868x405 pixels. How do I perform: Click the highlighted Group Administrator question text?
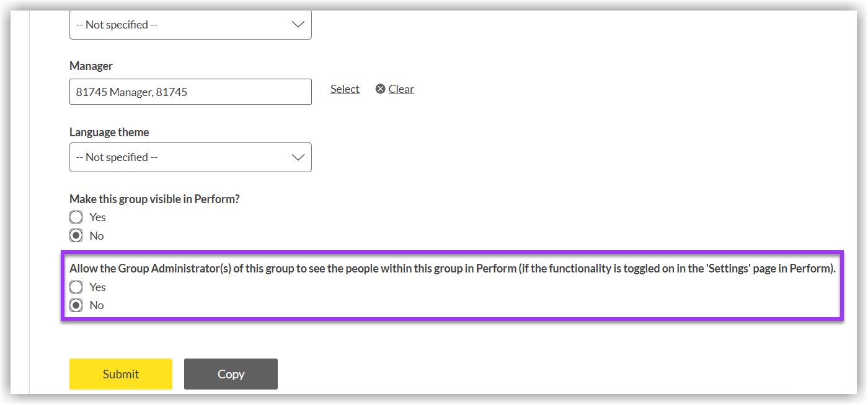(x=452, y=268)
